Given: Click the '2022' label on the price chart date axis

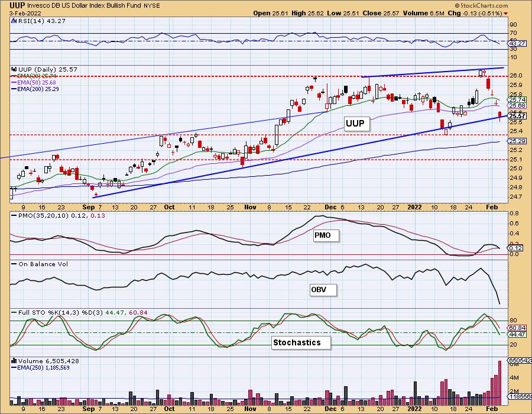Looking at the screenshot, I should [x=414, y=207].
